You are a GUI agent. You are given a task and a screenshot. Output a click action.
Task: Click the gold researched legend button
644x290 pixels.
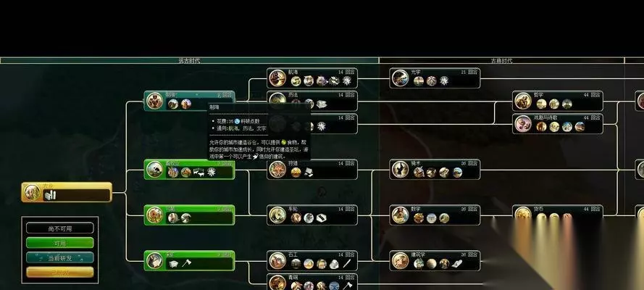pyautogui.click(x=60, y=273)
